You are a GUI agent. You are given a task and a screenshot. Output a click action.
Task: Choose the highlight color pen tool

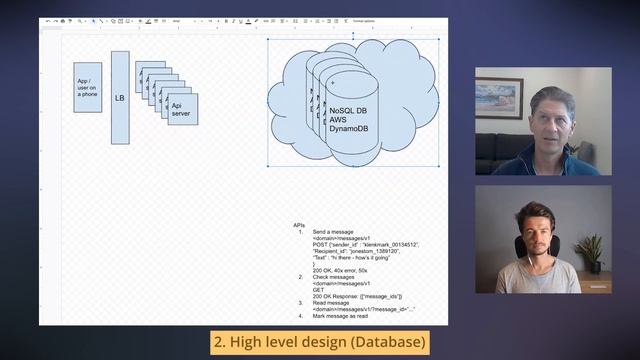[x=256, y=21]
